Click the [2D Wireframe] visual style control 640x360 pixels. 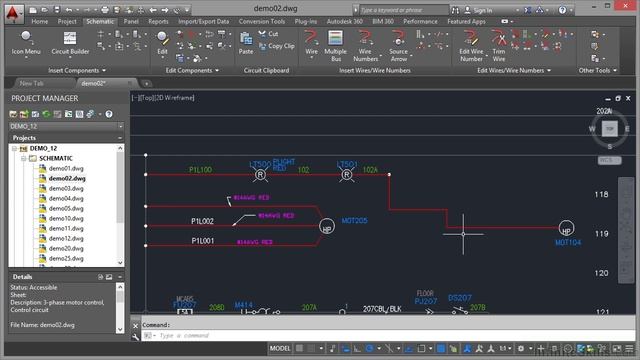175,98
